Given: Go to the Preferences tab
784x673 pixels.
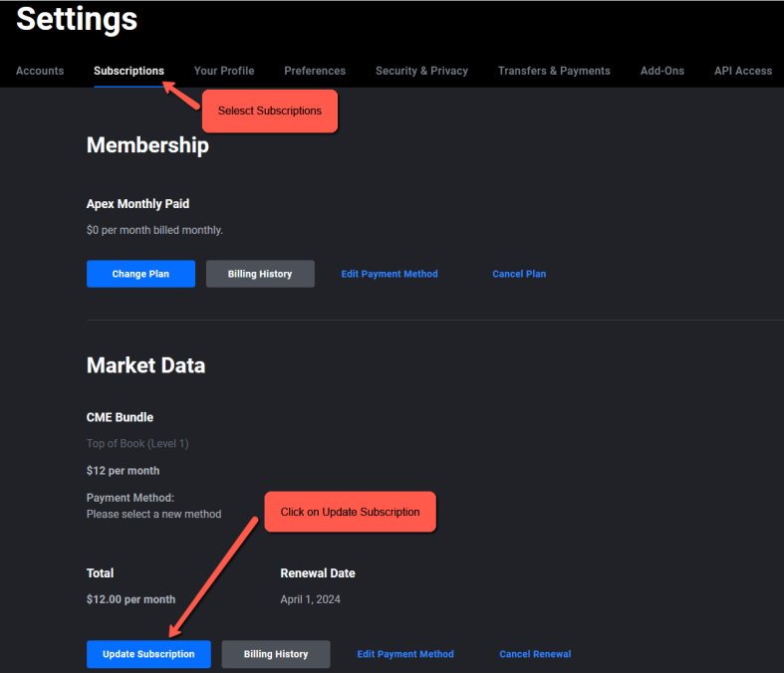Looking at the screenshot, I should coord(315,71).
